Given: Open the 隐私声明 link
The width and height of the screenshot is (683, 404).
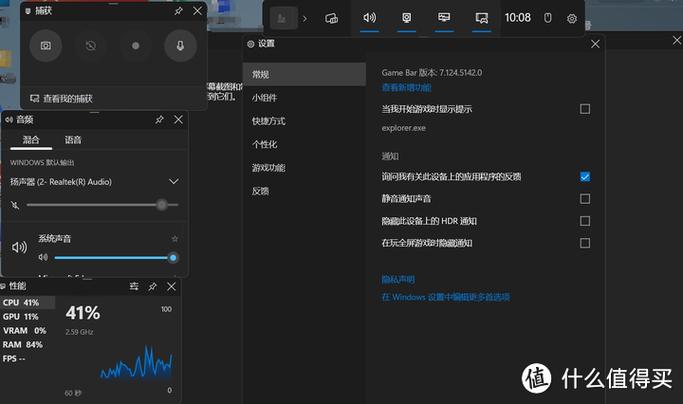Looking at the screenshot, I should coord(398,279).
